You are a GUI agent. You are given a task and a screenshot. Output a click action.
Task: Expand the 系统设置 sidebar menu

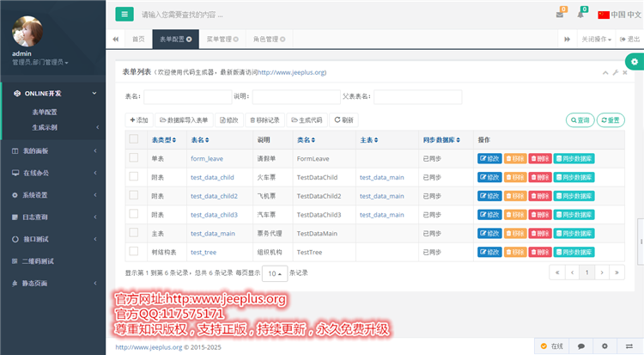(53, 195)
